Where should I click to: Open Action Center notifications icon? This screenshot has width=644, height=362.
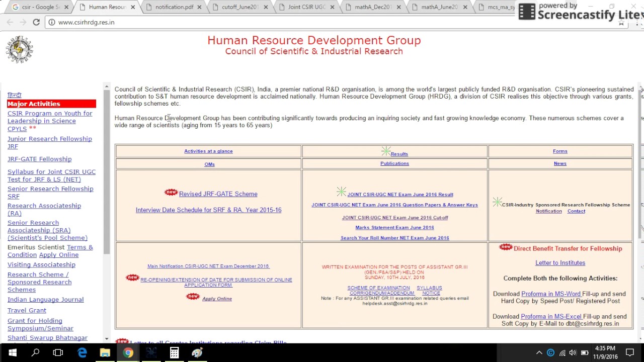tap(630, 353)
